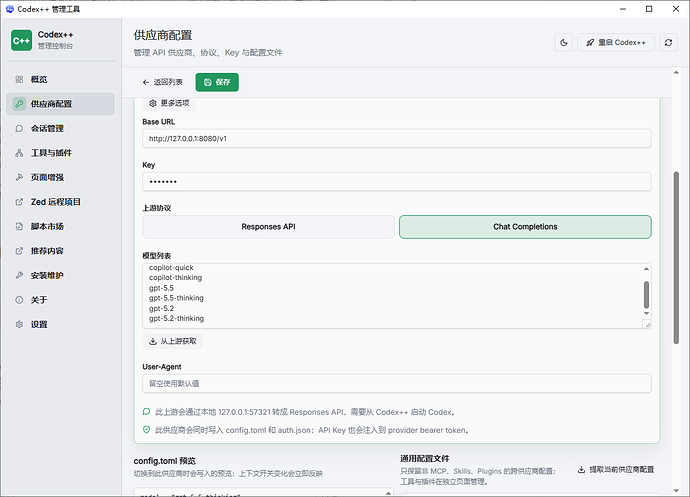
Task: Click the gear icon beside 设置
Action: pos(19,324)
